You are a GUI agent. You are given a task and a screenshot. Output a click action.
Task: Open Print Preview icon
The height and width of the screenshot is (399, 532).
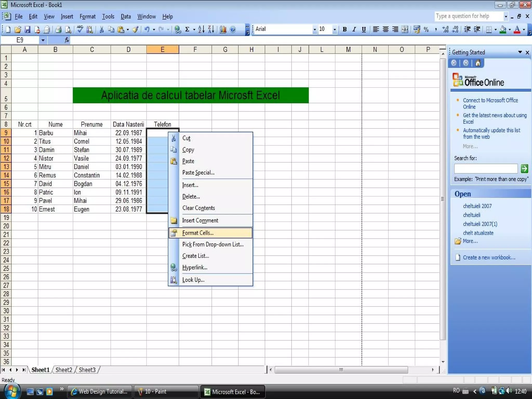click(68, 29)
